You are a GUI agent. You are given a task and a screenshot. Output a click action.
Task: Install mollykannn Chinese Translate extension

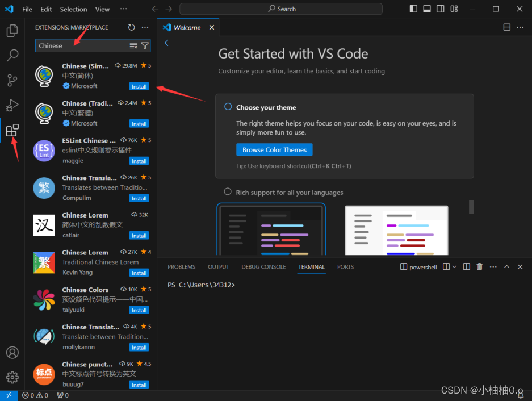139,348
